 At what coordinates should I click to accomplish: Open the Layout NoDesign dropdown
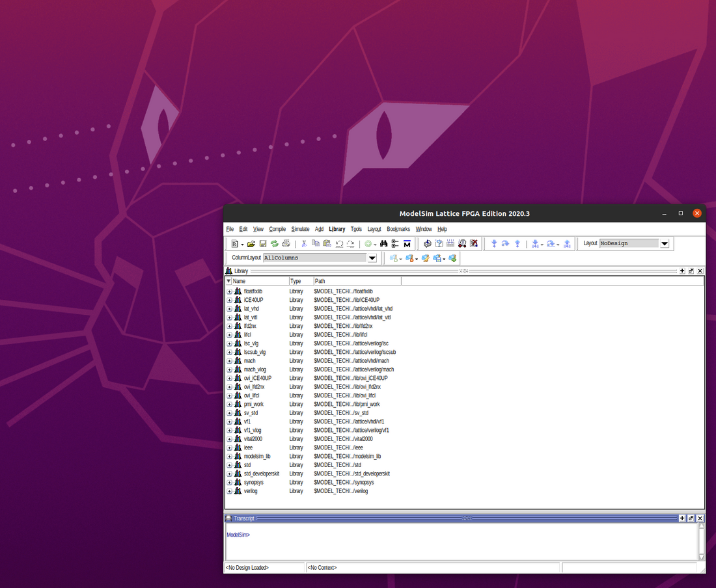click(665, 243)
